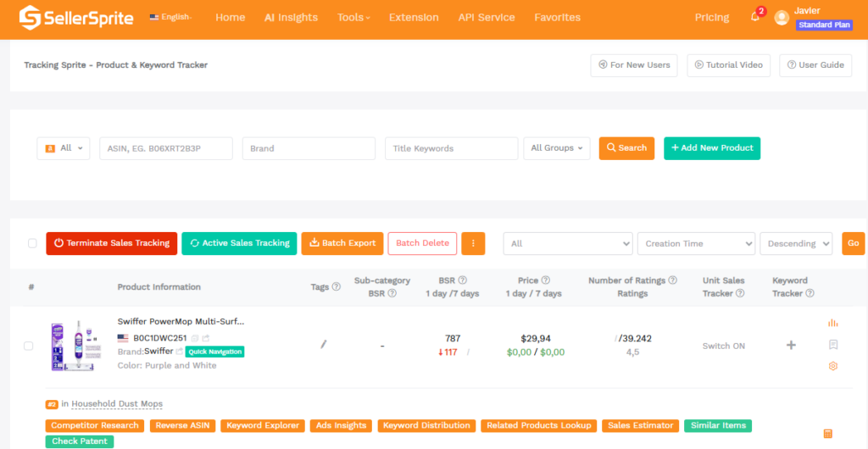Toggle the Unit Sales Tracker Switch ON
This screenshot has height=449, width=868.
pos(724,346)
